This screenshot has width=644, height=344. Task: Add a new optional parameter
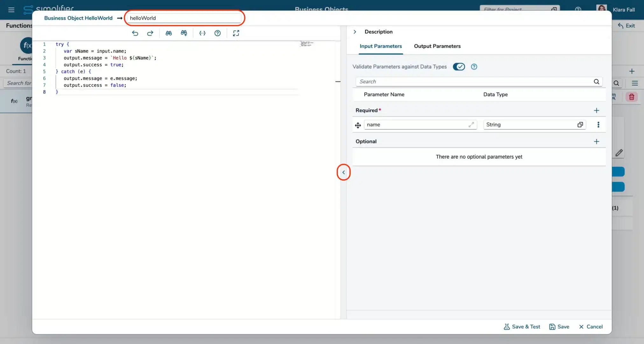pos(596,141)
